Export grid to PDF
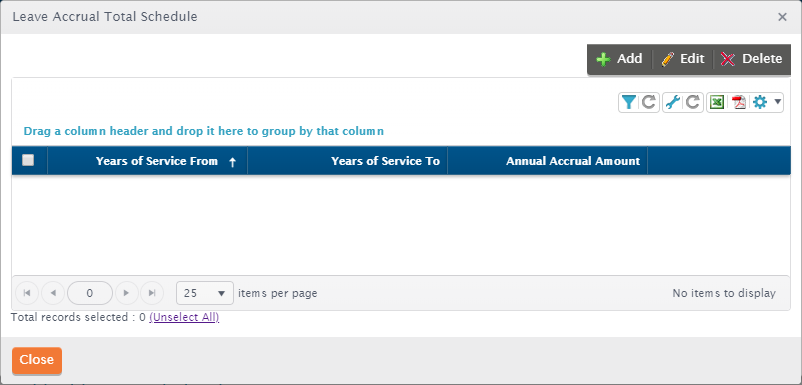The height and width of the screenshot is (385, 802). click(x=739, y=103)
